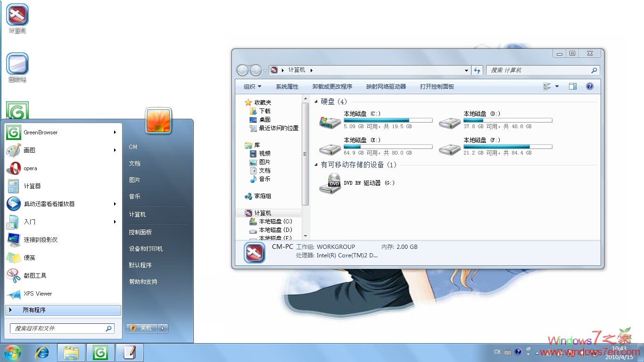Viewport: 644px width, 362px height.
Task: Open 所有程序 (All Programs)
Action: click(x=63, y=310)
